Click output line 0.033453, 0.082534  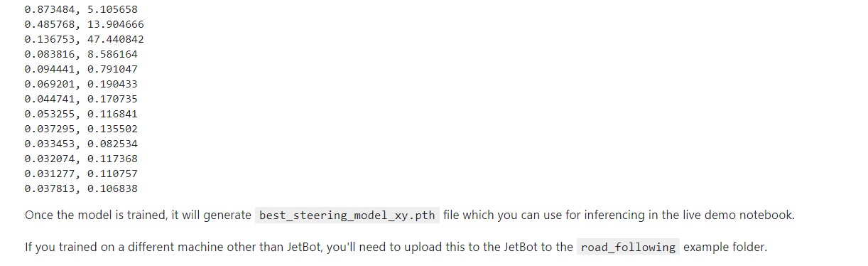click(81, 144)
